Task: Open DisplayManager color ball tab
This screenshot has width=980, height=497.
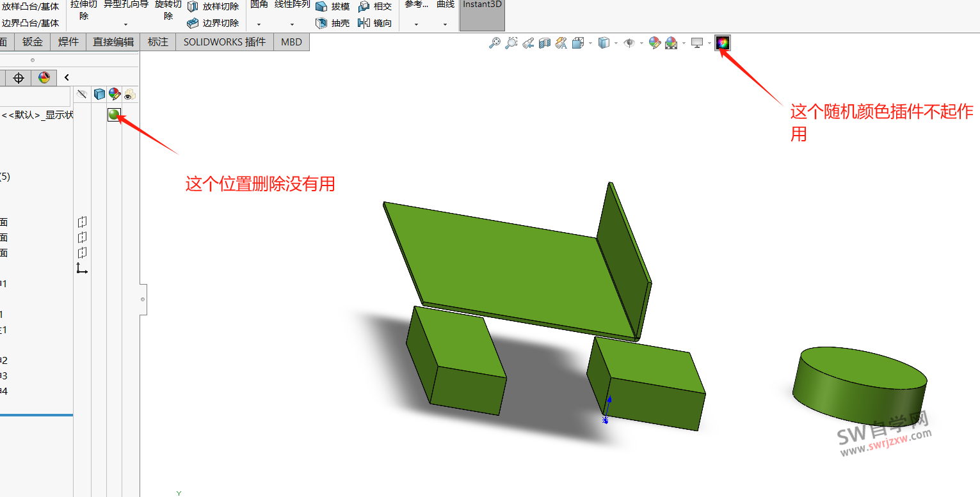Action: (x=44, y=78)
